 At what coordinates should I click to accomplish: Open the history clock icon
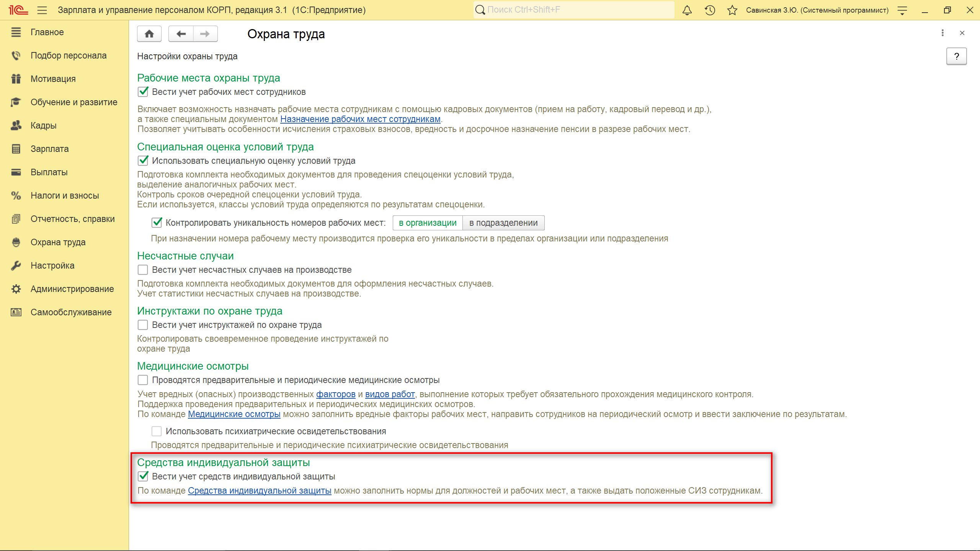click(710, 10)
